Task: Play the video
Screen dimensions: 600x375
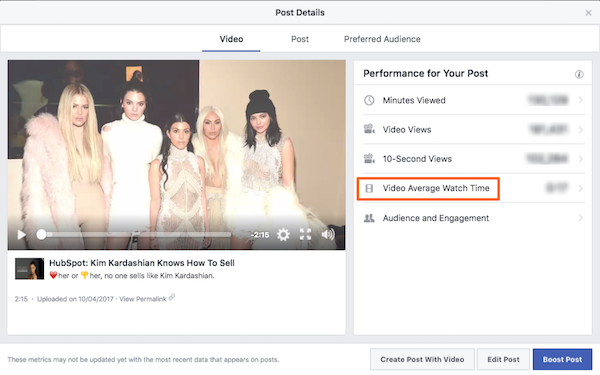Action: click(x=21, y=235)
